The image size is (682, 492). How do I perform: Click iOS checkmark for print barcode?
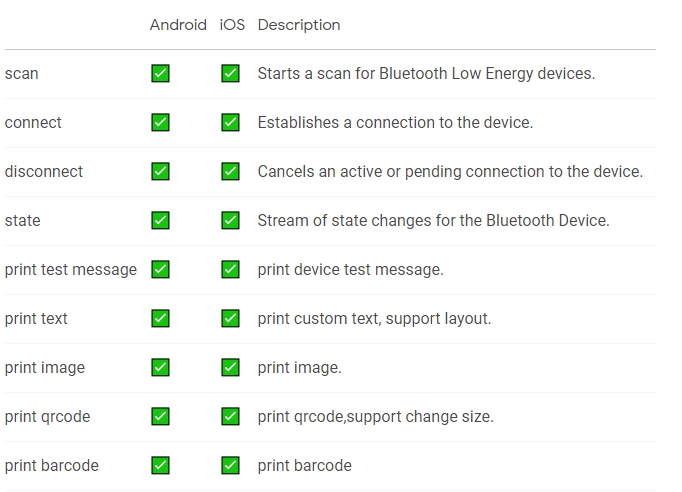(230, 465)
